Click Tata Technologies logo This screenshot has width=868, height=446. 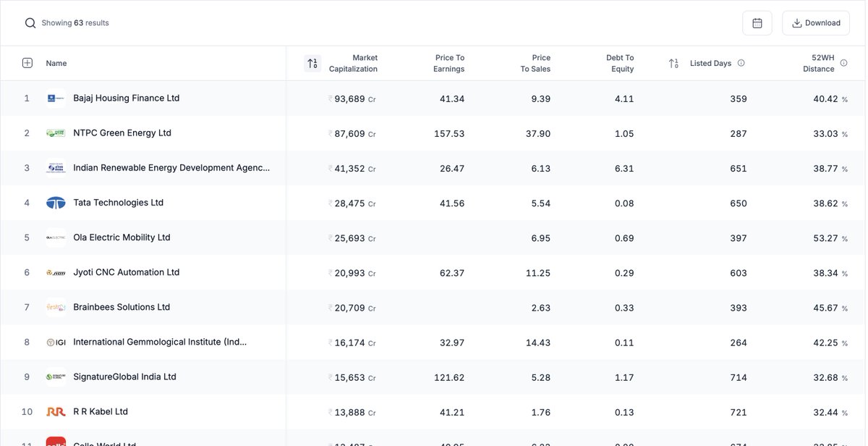[x=56, y=203]
